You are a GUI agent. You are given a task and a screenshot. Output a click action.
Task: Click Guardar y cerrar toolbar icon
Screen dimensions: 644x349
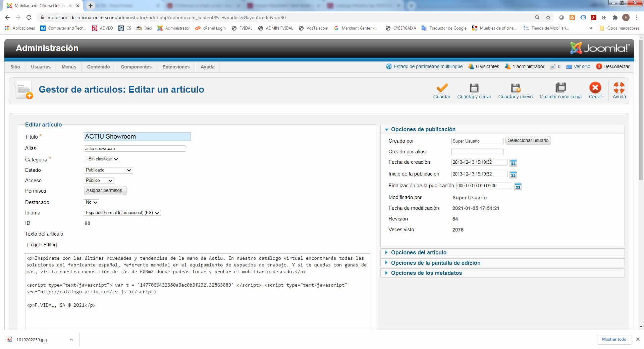click(x=474, y=88)
